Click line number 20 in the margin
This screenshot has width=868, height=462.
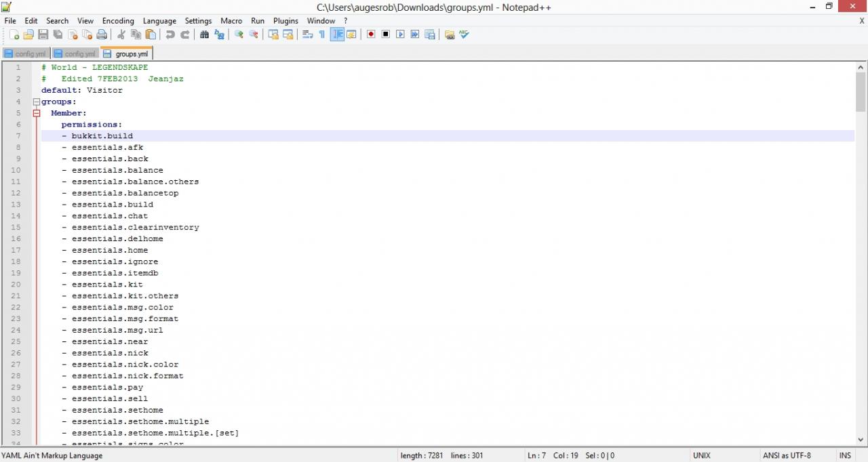[x=16, y=285]
